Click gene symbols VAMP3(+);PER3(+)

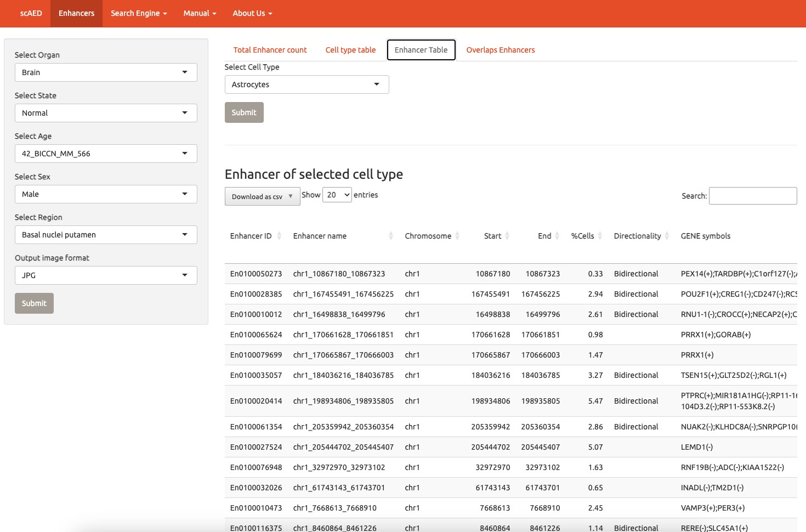coord(713,508)
